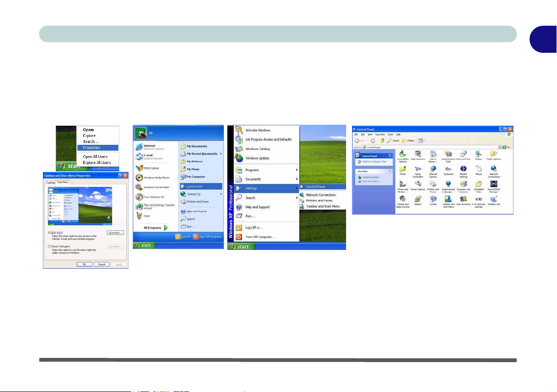The image size is (557, 392).
Task: Click the Up folder toolbar icon
Action: (x=382, y=141)
